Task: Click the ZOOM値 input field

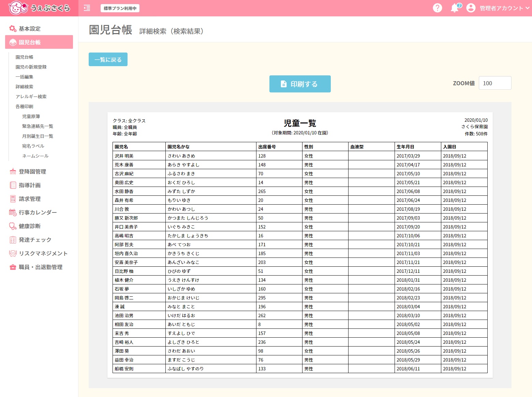Action: click(x=495, y=83)
